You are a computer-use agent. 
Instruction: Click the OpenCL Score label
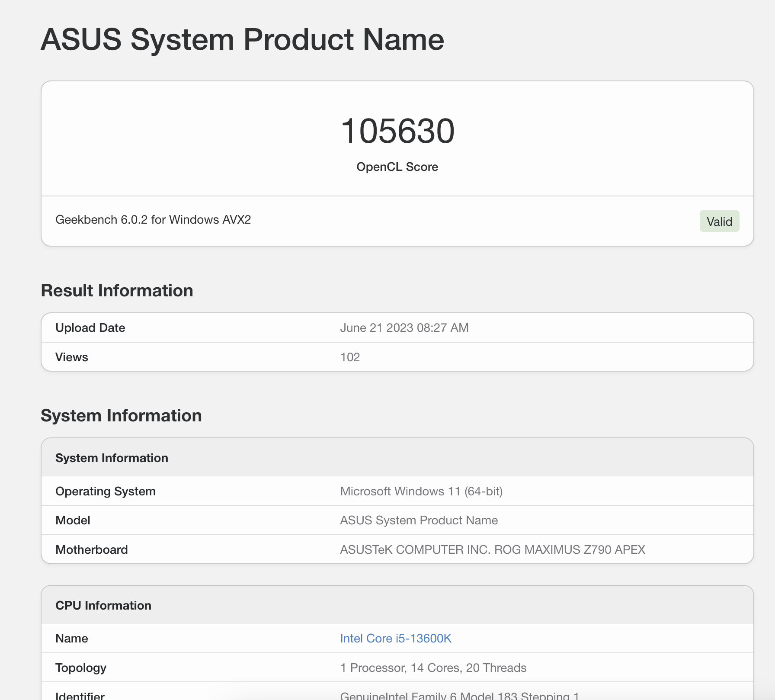[397, 167]
